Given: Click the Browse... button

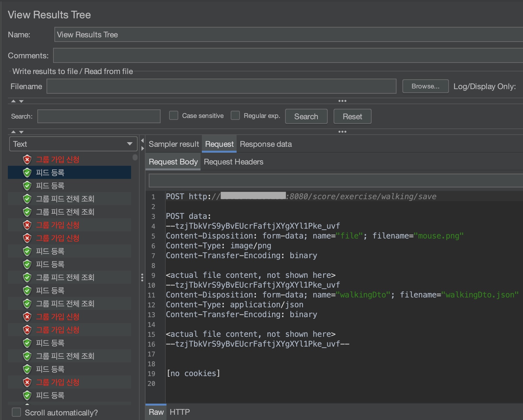Looking at the screenshot, I should point(425,86).
